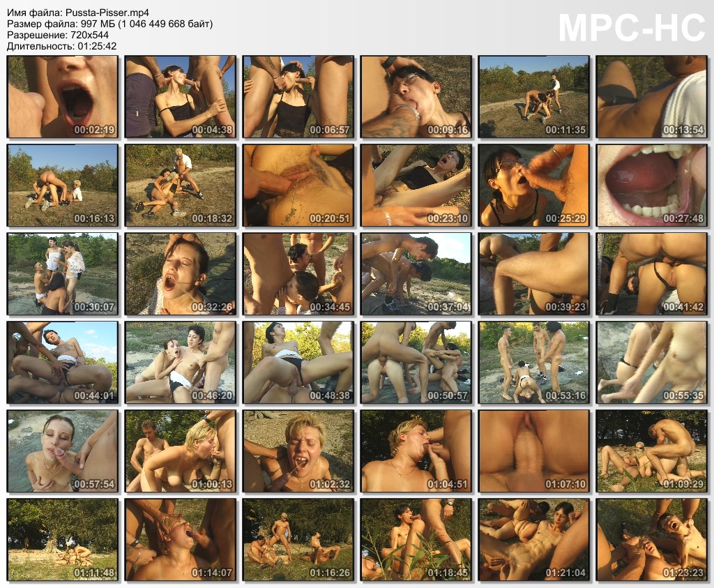
Task: Select the thumbnail showing 00:48:38
Action: (x=298, y=363)
